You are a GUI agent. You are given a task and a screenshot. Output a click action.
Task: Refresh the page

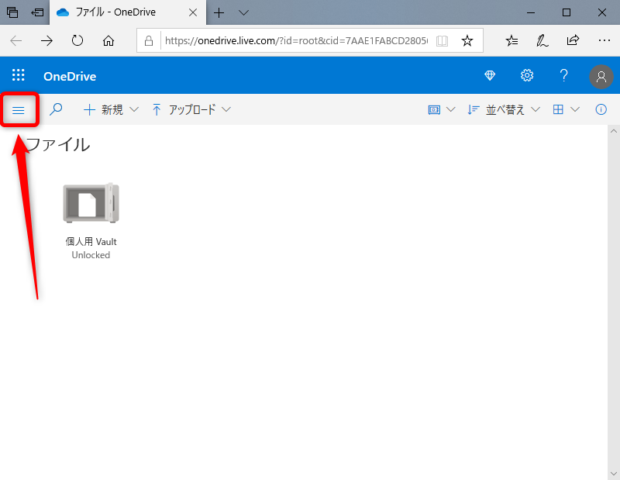click(78, 40)
